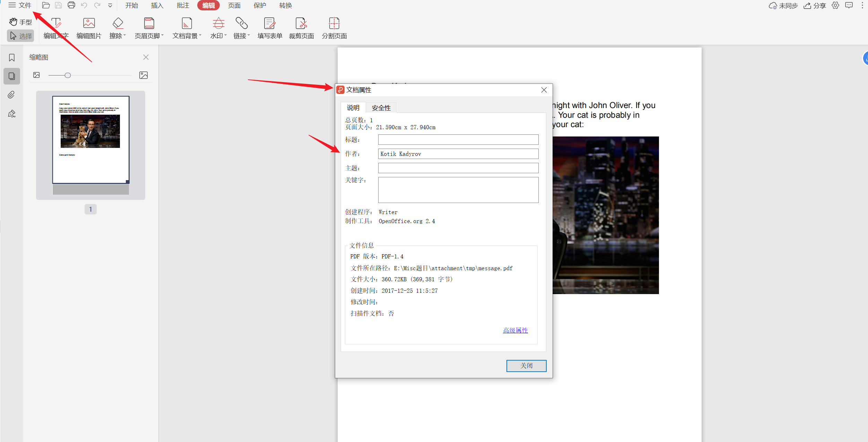The height and width of the screenshot is (442, 868).
Task: Click the 标题 input field
Action: (x=458, y=140)
